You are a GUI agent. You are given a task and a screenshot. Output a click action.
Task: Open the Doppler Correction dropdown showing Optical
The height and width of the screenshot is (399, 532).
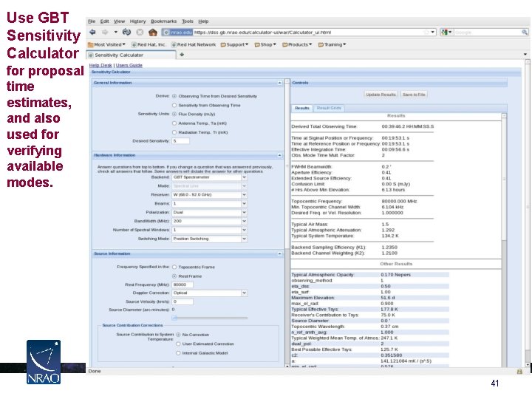[209, 293]
